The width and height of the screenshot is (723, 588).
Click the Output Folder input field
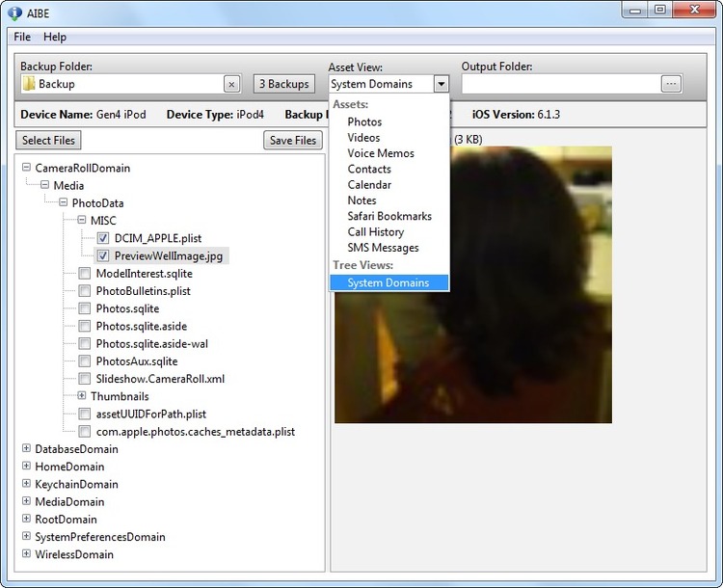pyautogui.click(x=562, y=84)
